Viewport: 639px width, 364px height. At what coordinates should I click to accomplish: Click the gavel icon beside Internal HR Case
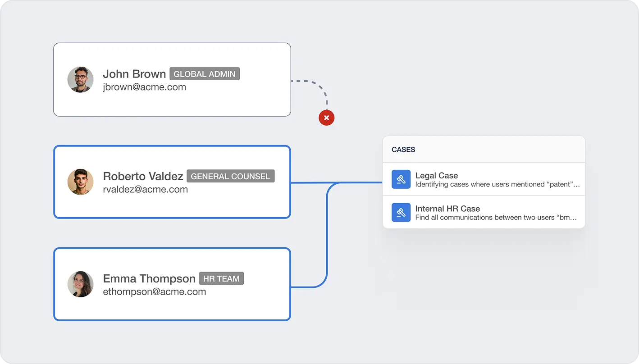[401, 212]
